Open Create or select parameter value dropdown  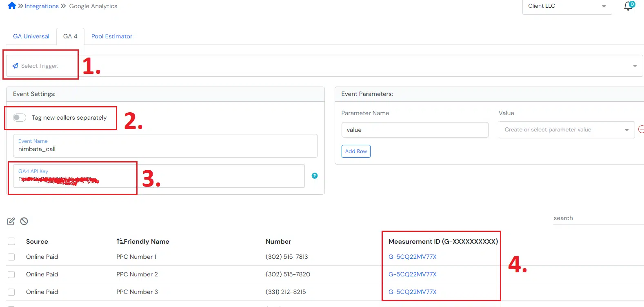point(566,130)
